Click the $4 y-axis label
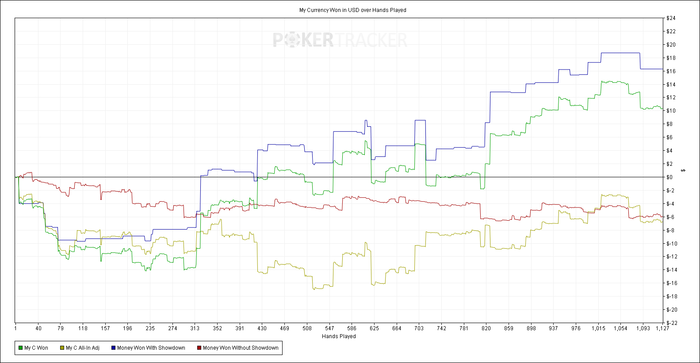Image resolution: width=700 pixels, height=363 pixels. click(x=670, y=150)
